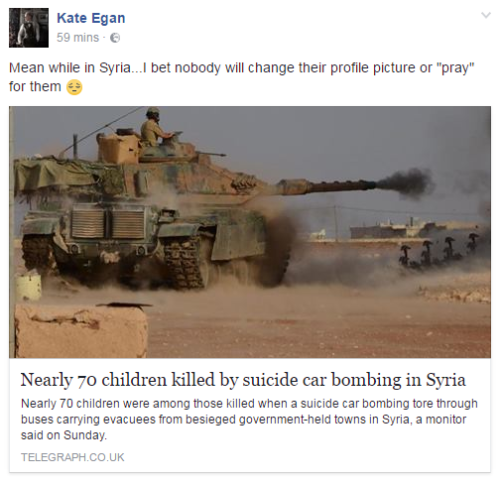Open the tank photo article preview
Image resolution: width=500 pixels, height=484 pixels.
click(250, 232)
